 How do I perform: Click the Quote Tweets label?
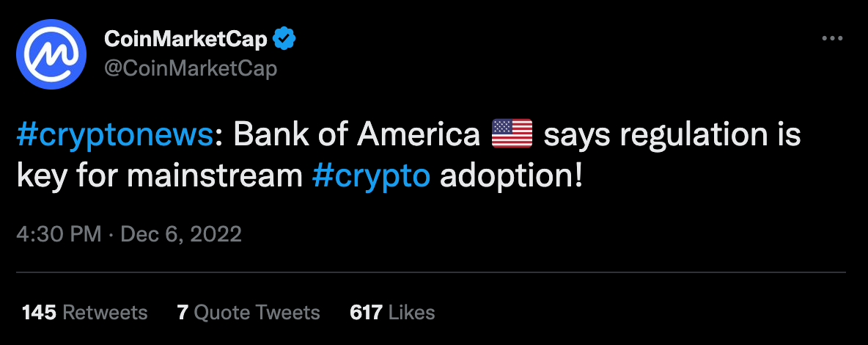(257, 312)
